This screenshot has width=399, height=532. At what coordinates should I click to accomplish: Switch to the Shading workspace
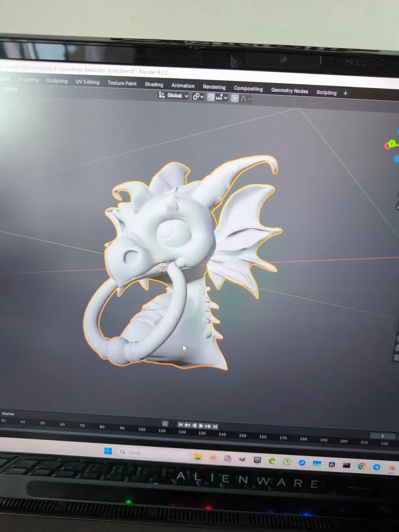coord(154,84)
